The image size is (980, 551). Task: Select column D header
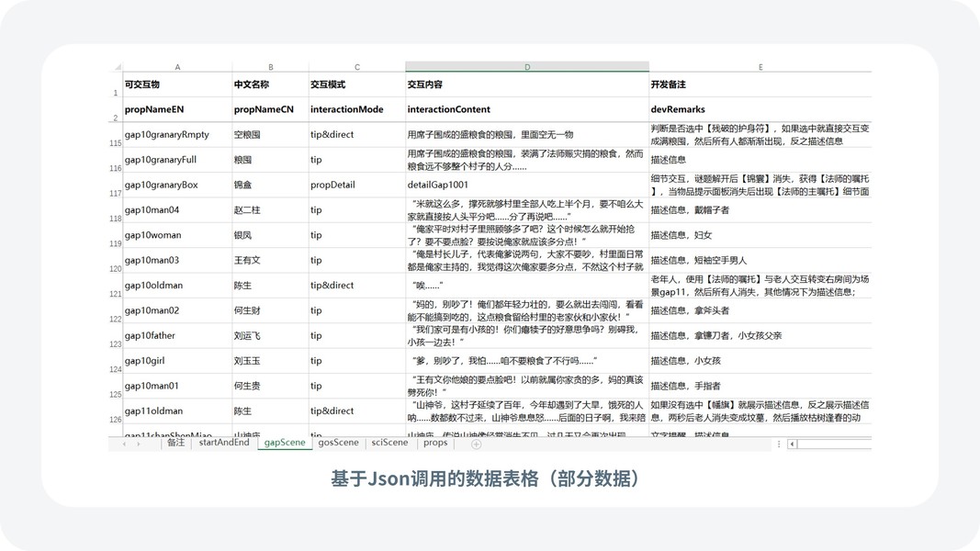point(527,67)
